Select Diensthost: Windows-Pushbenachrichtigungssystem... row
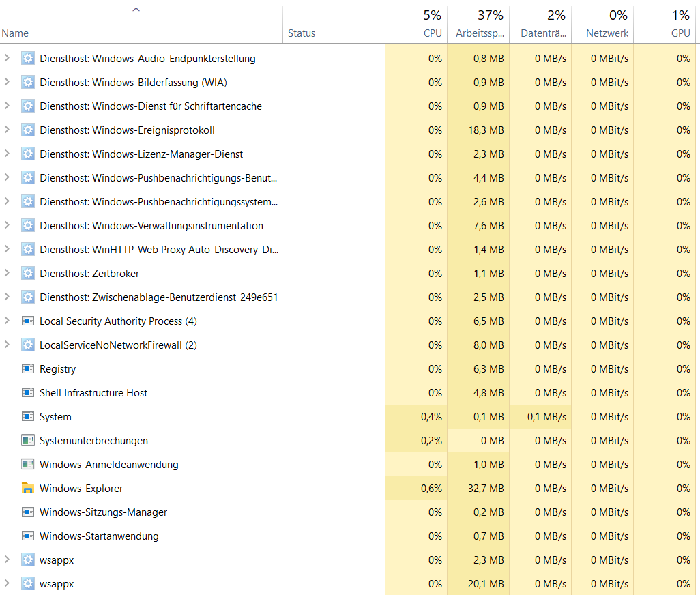 pyautogui.click(x=348, y=202)
